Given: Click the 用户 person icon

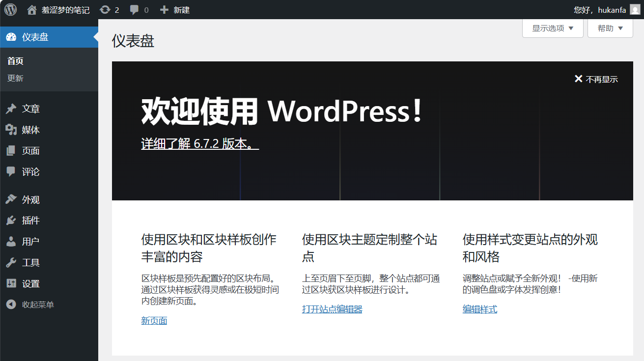Looking at the screenshot, I should click(11, 242).
